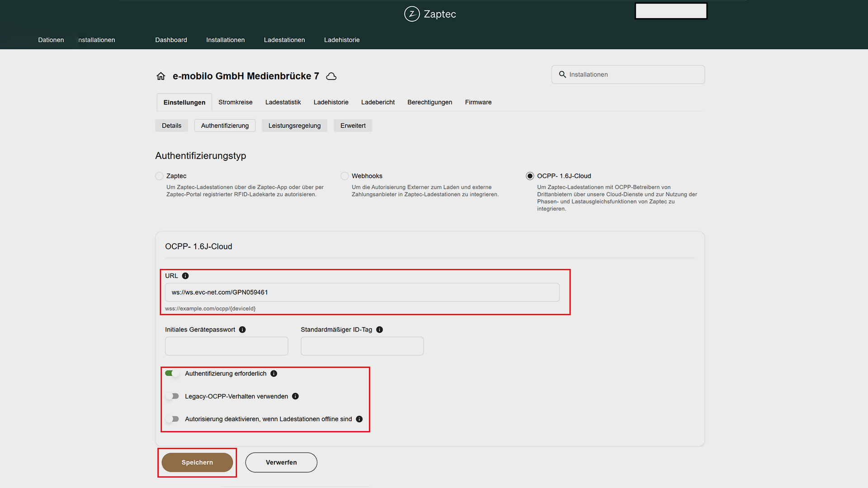Click the Dationen item in the header

(x=51, y=40)
